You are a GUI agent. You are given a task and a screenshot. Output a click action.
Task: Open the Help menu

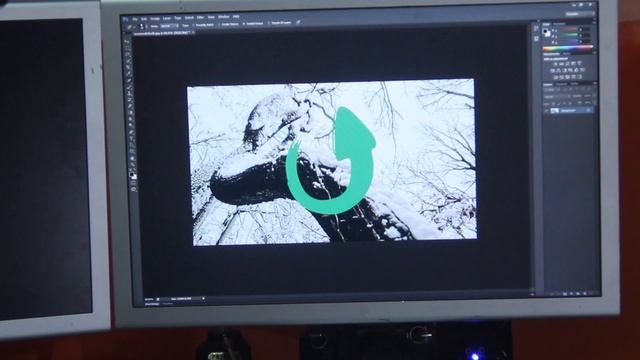point(236,17)
